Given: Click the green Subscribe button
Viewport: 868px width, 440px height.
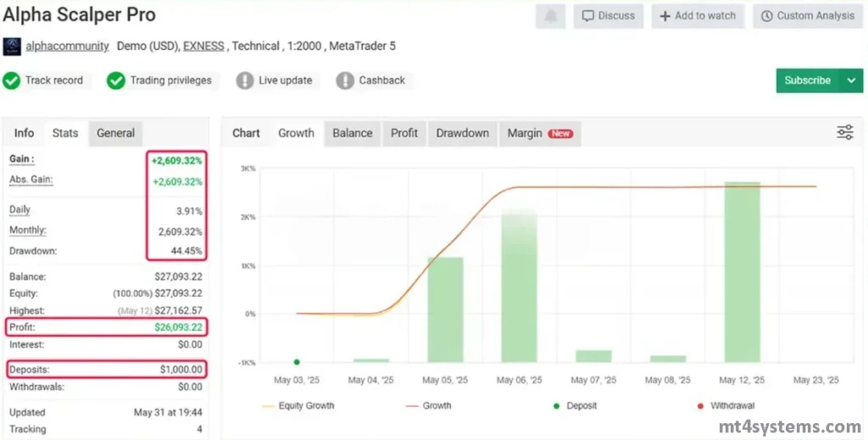Looking at the screenshot, I should [807, 81].
